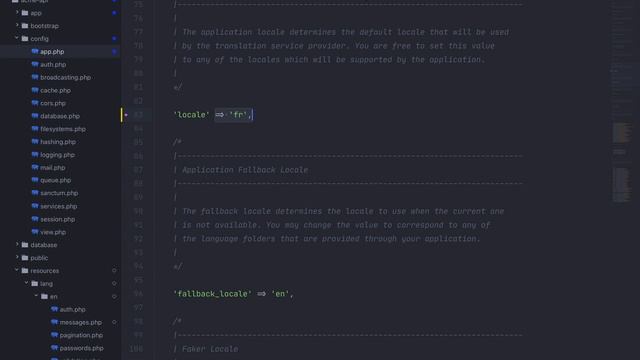Click the 'fr' locale value in the code
Screen dimensions: 640x360
click(x=238, y=115)
